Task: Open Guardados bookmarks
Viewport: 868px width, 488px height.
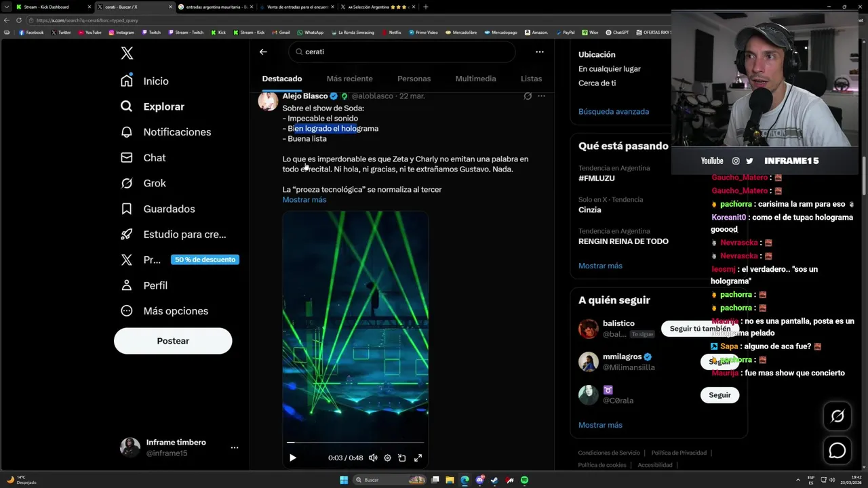Action: [x=157, y=209]
